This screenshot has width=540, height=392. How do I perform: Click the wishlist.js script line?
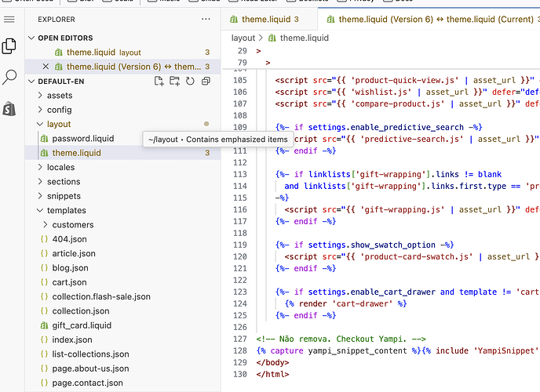(x=407, y=92)
